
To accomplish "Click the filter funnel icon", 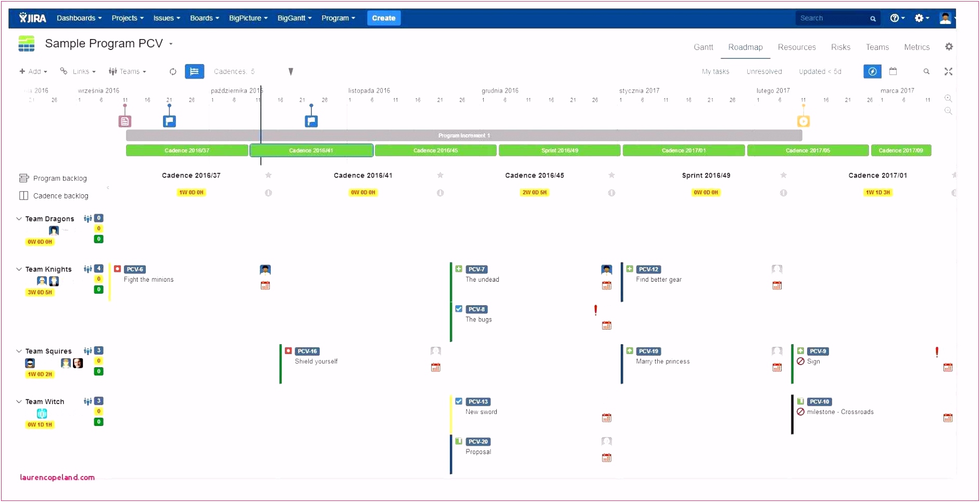I will click(291, 71).
